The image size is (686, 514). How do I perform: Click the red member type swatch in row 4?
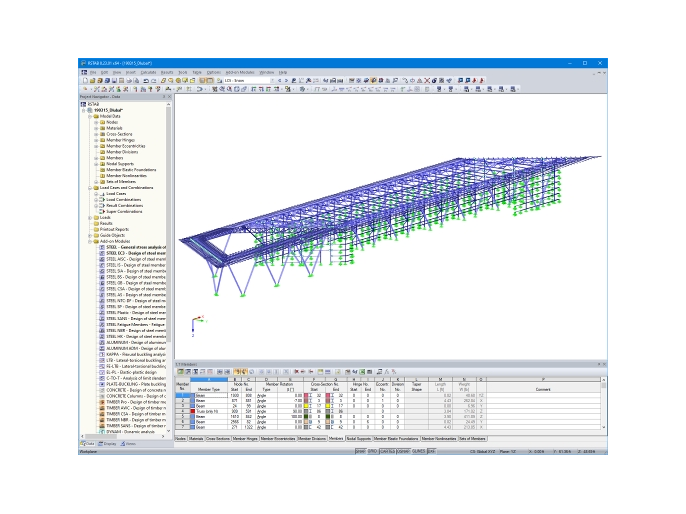tap(192, 411)
